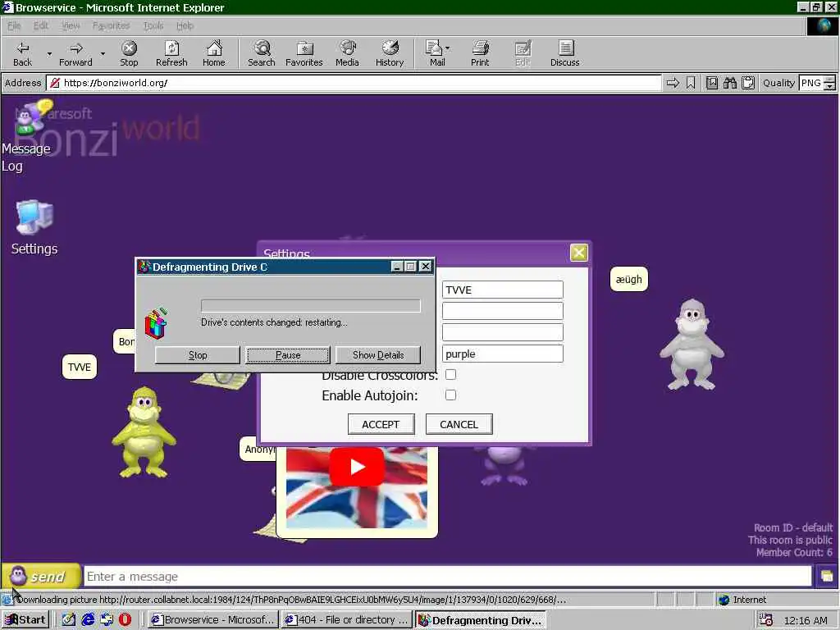Open the Forward button history dropdown arrow
This screenshot has height=630, width=840.
coord(103,53)
